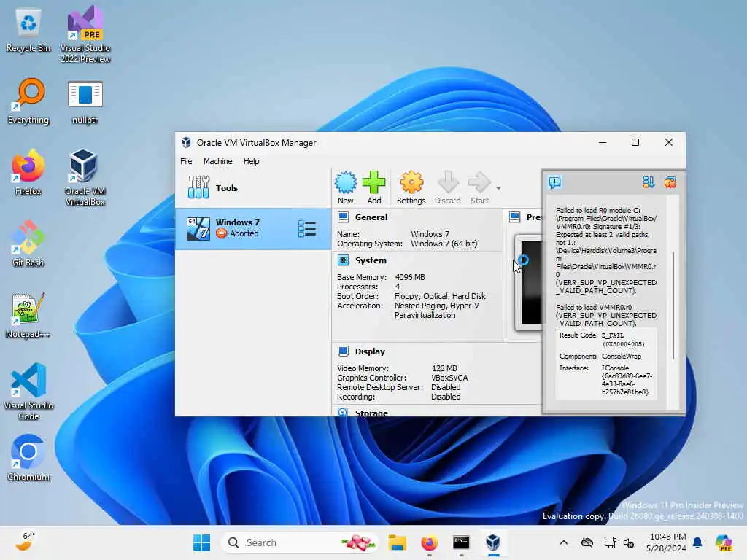Maximize the VirtualBox Manager window

(635, 142)
